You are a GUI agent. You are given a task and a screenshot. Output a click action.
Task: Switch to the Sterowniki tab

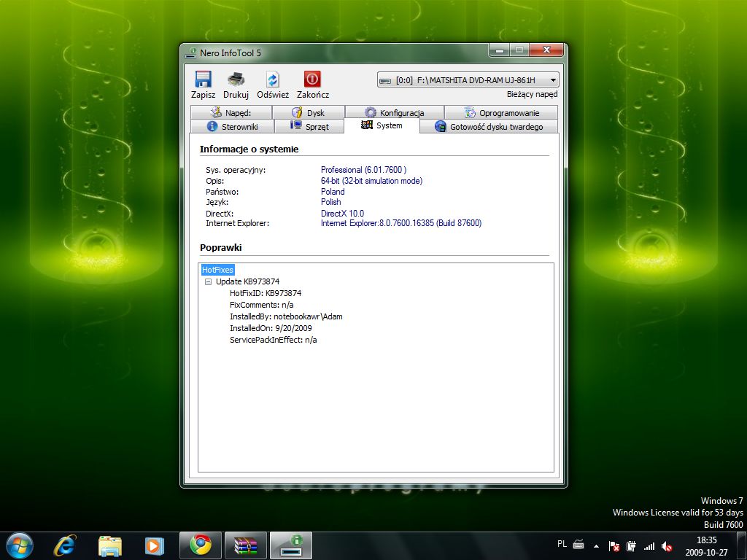coord(233,127)
